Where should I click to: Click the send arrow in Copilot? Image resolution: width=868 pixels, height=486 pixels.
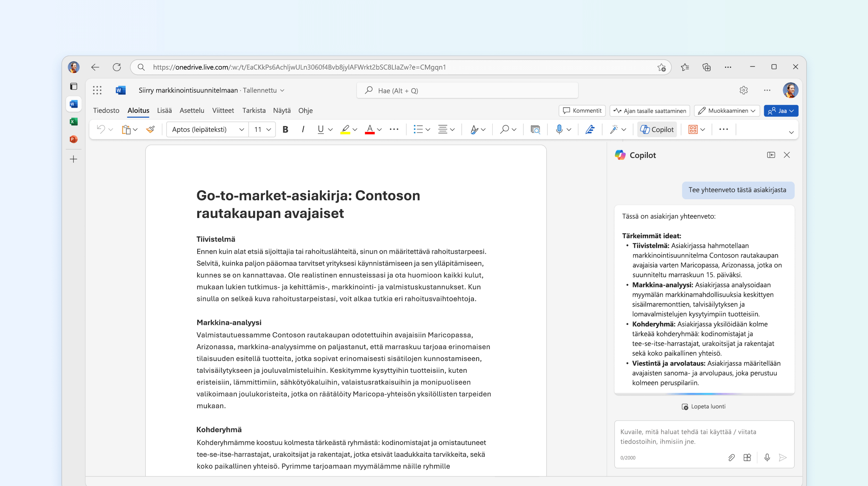pyautogui.click(x=783, y=458)
